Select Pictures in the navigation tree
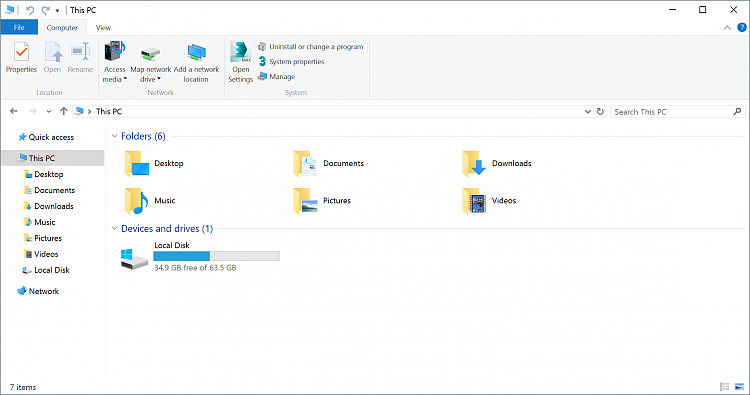The width and height of the screenshot is (750, 395). click(43, 238)
